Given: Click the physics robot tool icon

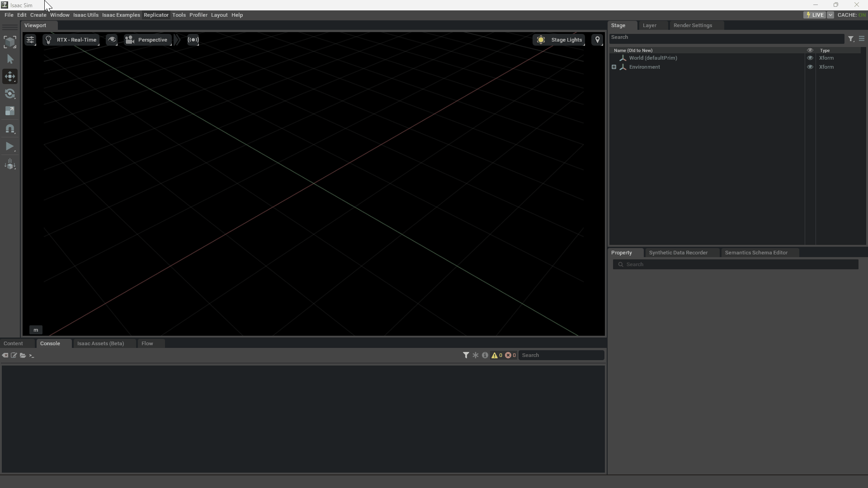Looking at the screenshot, I should (10, 164).
